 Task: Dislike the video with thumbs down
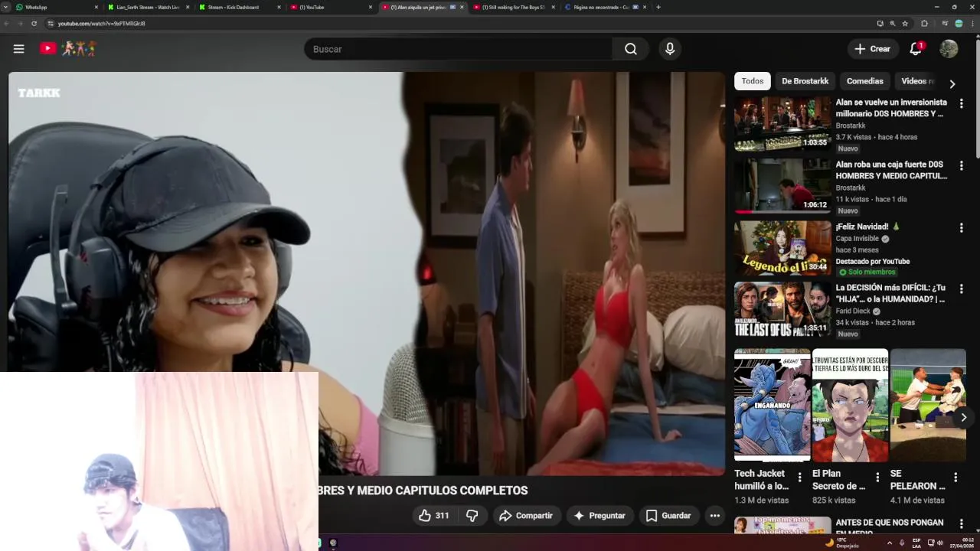(x=472, y=516)
